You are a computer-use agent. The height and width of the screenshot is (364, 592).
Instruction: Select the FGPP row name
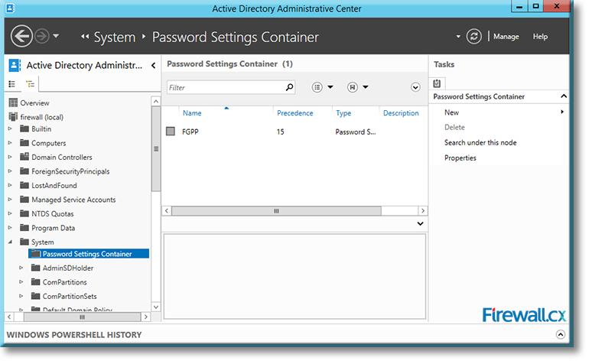click(190, 132)
